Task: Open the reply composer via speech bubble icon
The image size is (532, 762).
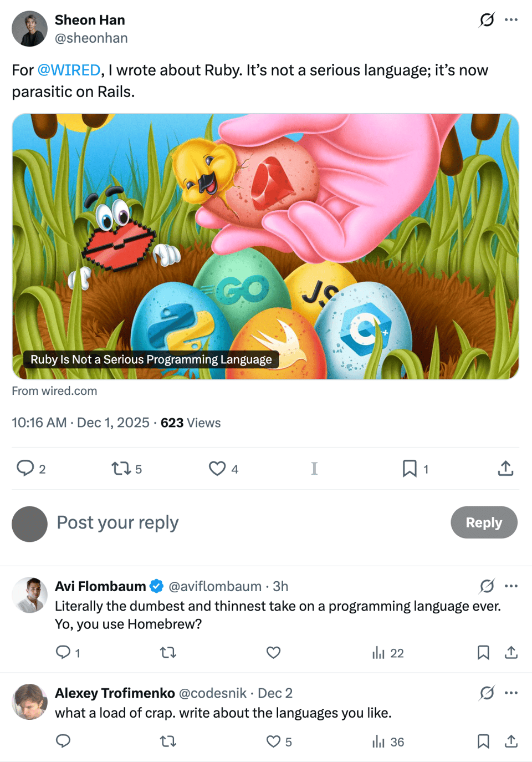Action: (25, 469)
